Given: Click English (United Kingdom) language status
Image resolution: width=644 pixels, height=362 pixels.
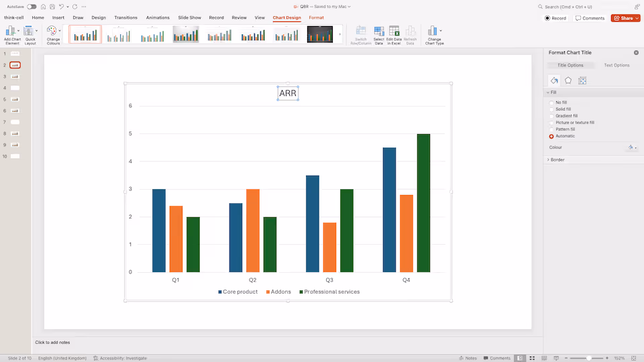Looking at the screenshot, I should 62,358.
